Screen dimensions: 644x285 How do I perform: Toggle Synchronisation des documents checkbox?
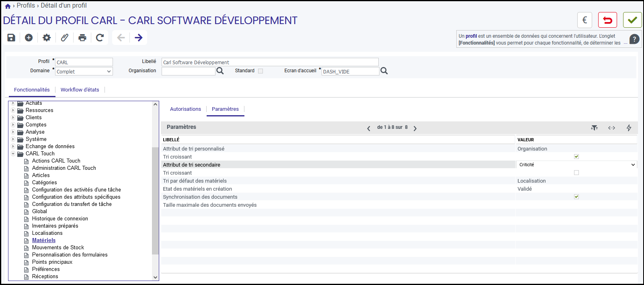[576, 197]
